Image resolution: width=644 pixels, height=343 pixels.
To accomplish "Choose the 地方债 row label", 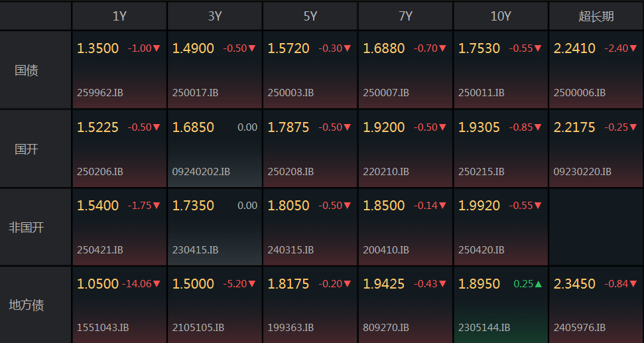I will point(27,305).
